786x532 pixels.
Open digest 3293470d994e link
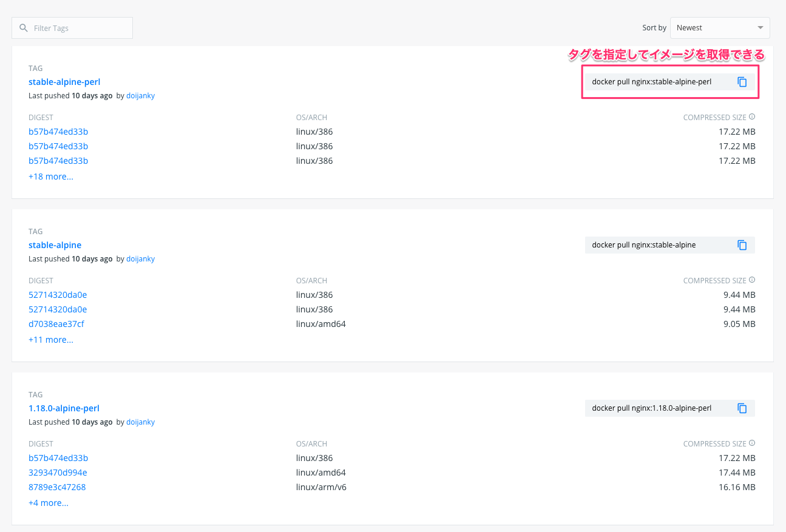point(58,473)
